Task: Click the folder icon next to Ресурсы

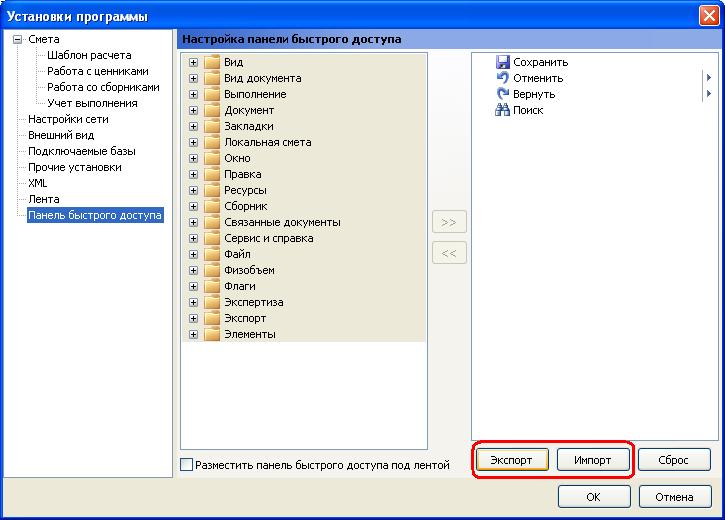Action: pyautogui.click(x=211, y=190)
